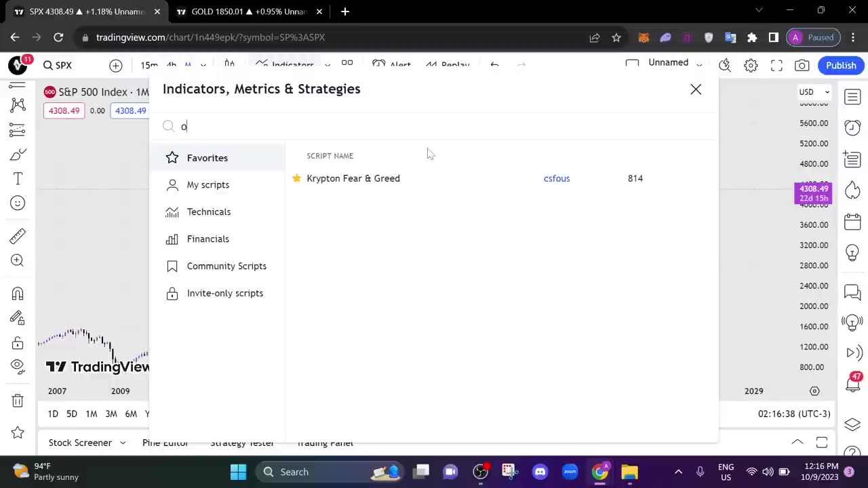The width and height of the screenshot is (868, 488).
Task: Open quick search icon in top toolbar
Action: (725, 65)
